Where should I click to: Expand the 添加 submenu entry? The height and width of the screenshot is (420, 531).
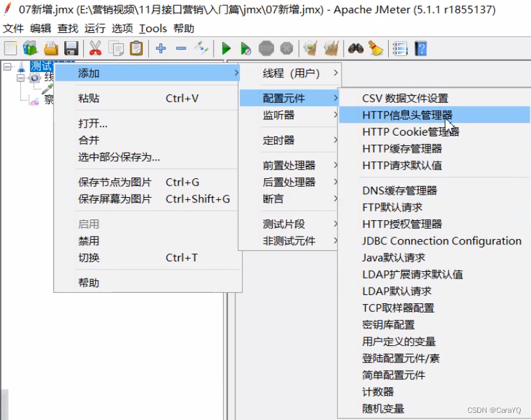[147, 73]
